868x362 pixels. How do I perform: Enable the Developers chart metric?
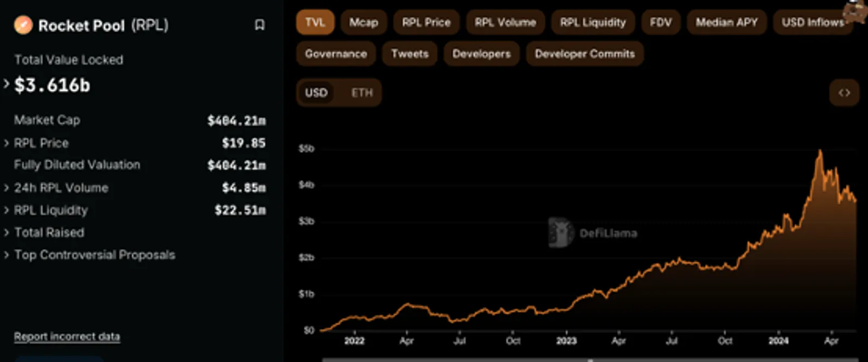[482, 54]
